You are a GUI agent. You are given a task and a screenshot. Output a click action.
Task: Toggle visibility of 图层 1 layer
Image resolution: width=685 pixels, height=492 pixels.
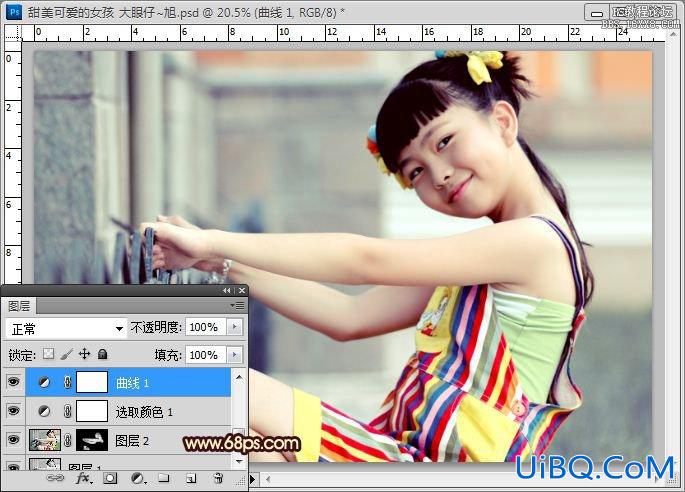point(14,467)
